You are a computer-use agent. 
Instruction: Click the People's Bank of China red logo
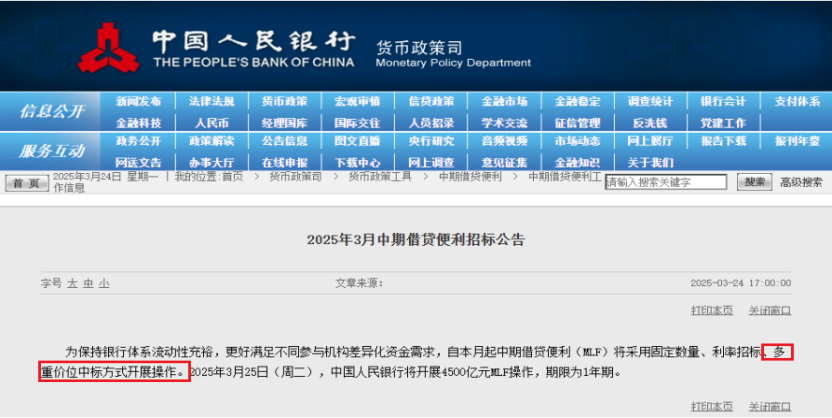[108, 48]
